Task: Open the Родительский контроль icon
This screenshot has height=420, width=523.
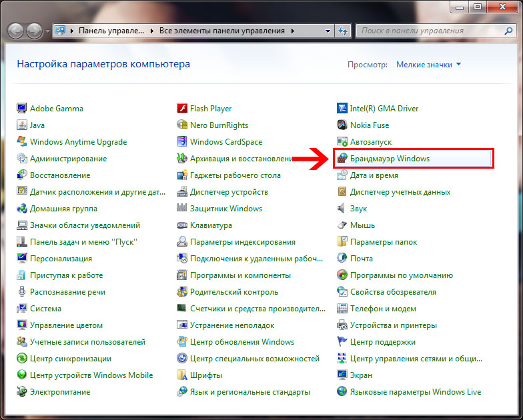Action: click(x=181, y=292)
